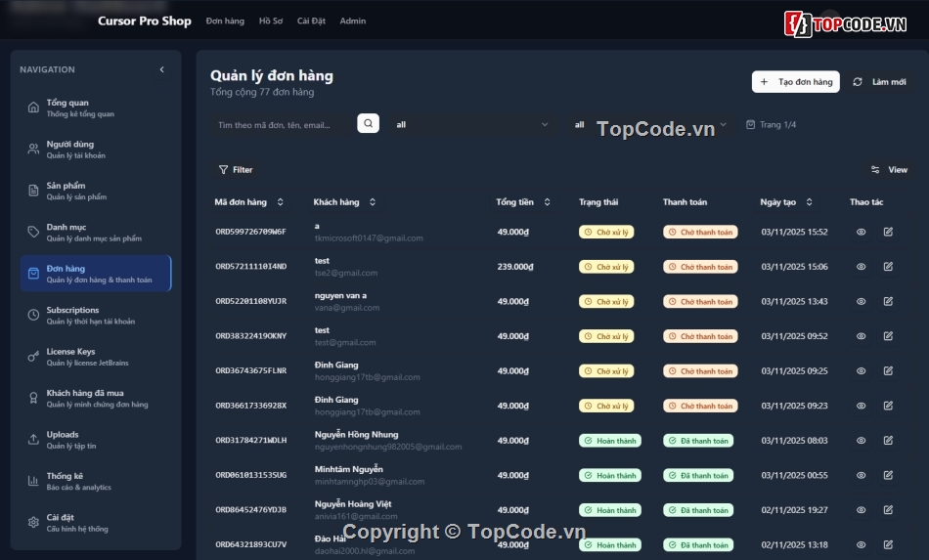View order ORD383224190KNY with eye icon

point(861,336)
